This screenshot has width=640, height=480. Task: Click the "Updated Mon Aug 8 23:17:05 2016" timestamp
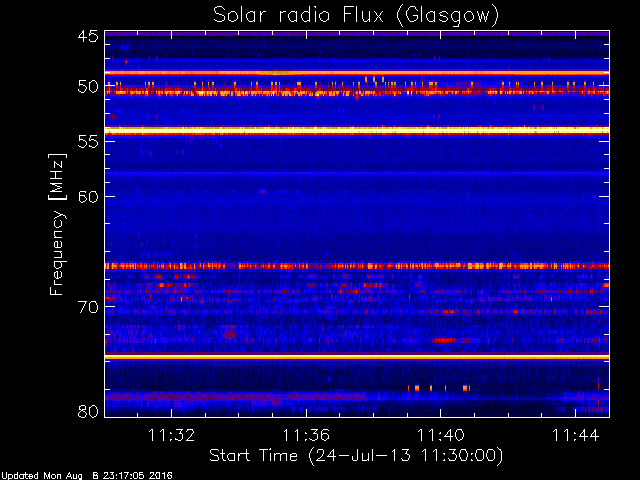(86, 476)
